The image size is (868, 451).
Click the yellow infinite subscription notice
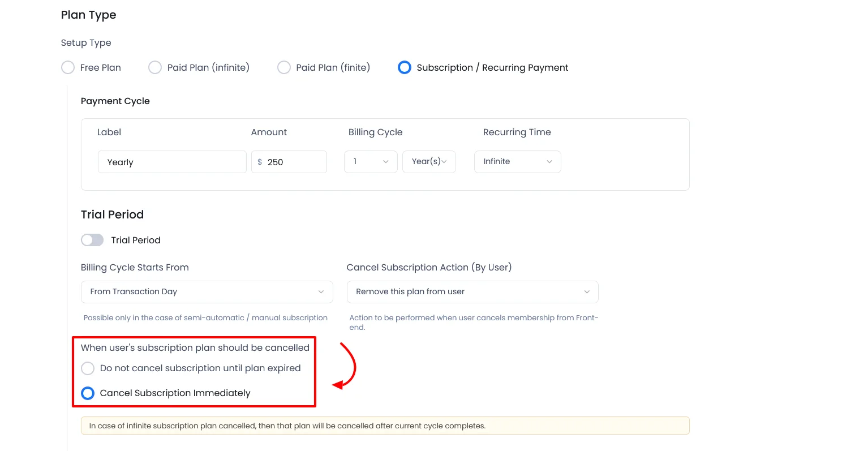tap(385, 426)
